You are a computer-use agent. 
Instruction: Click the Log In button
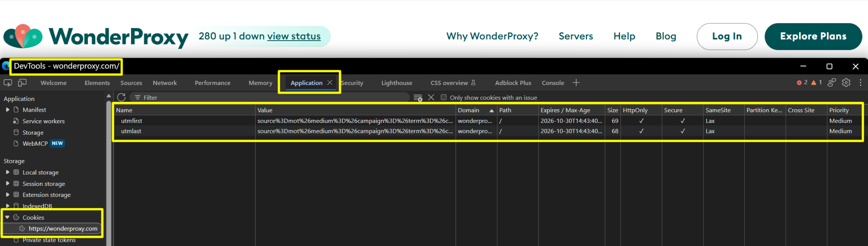click(727, 36)
